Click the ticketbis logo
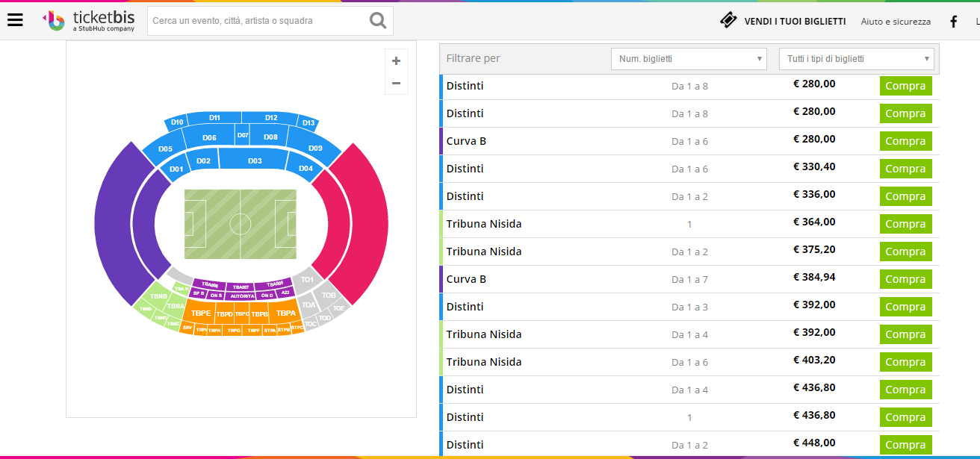The width and height of the screenshot is (980, 459). pos(89,20)
